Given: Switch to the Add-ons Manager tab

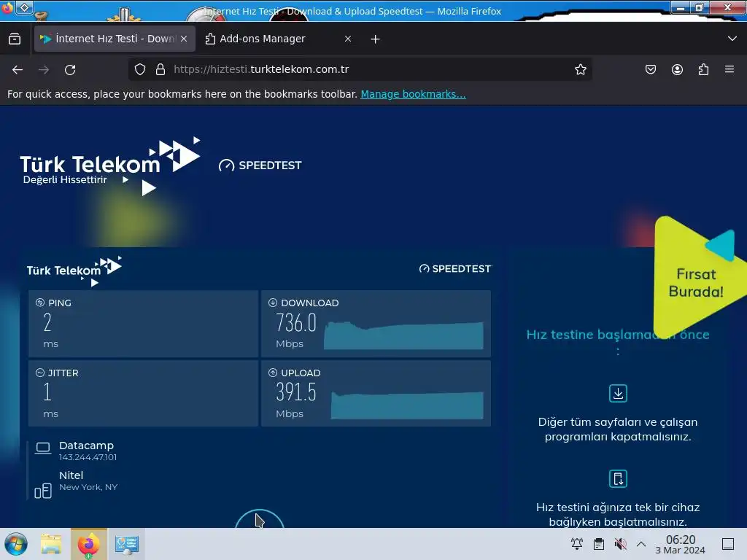Looking at the screenshot, I should coord(279,39).
